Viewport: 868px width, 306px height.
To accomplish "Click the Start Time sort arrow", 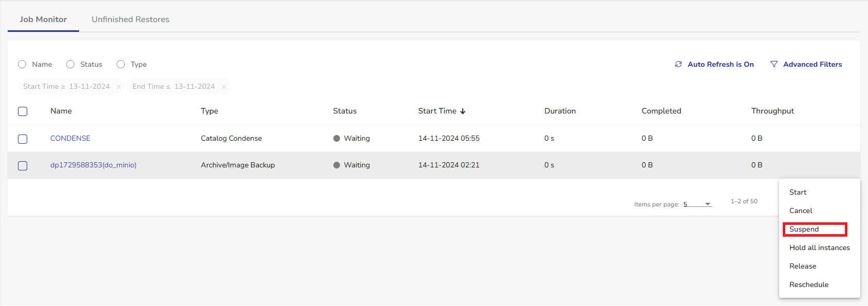I will 463,111.
